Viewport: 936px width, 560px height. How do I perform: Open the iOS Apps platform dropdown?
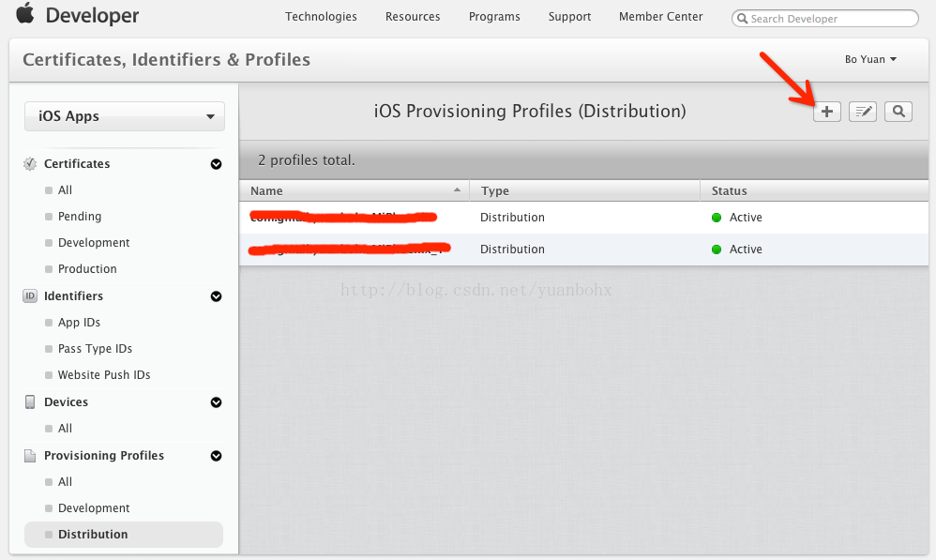click(125, 116)
